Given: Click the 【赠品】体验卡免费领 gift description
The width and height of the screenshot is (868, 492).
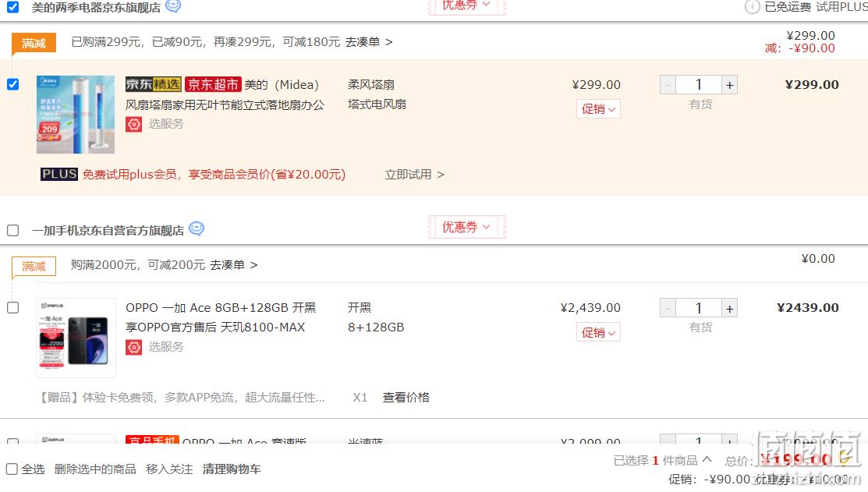Looking at the screenshot, I should pyautogui.click(x=181, y=398).
